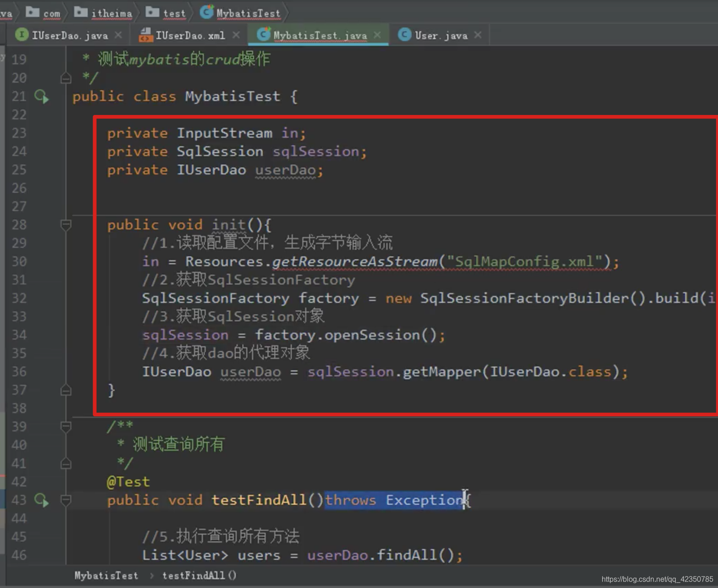Click the MybatisTest class name on line 21
Image resolution: width=718 pixels, height=588 pixels.
click(233, 97)
